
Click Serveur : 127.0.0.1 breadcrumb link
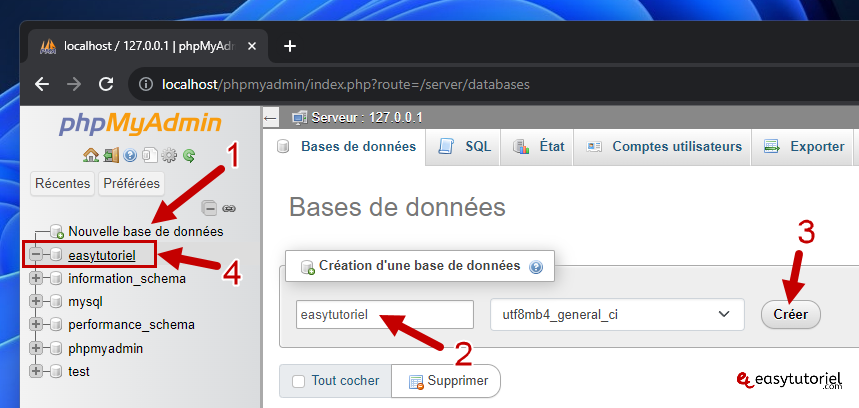click(366, 118)
